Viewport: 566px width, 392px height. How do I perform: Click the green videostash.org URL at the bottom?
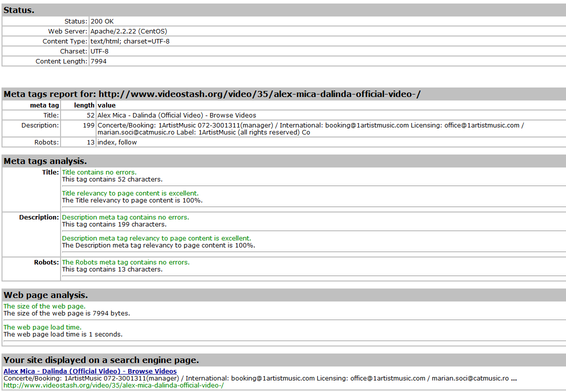113,385
